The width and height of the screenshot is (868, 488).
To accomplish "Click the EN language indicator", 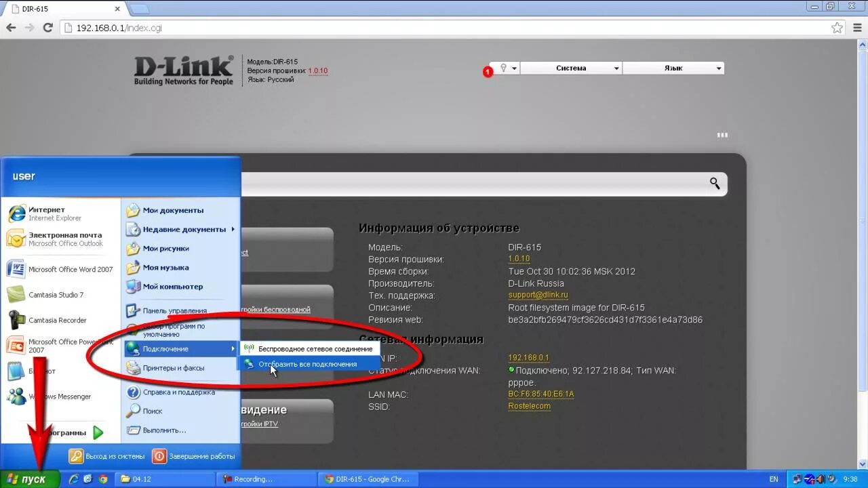I will (x=774, y=479).
